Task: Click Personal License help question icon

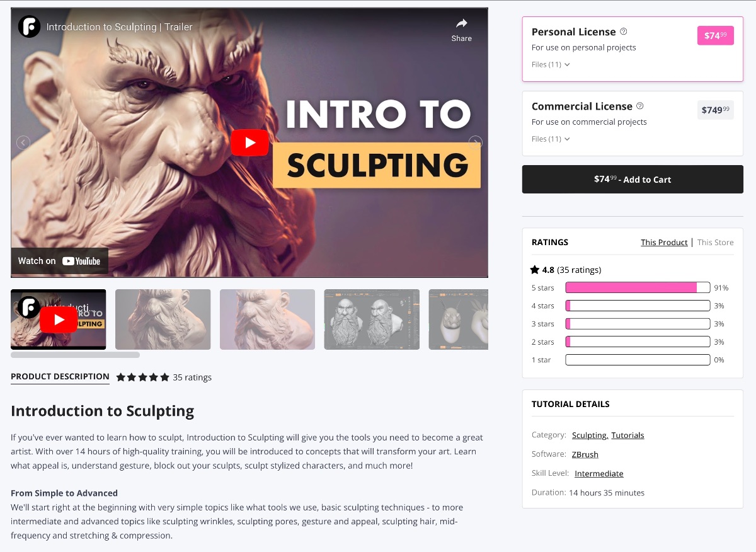Action: point(624,32)
